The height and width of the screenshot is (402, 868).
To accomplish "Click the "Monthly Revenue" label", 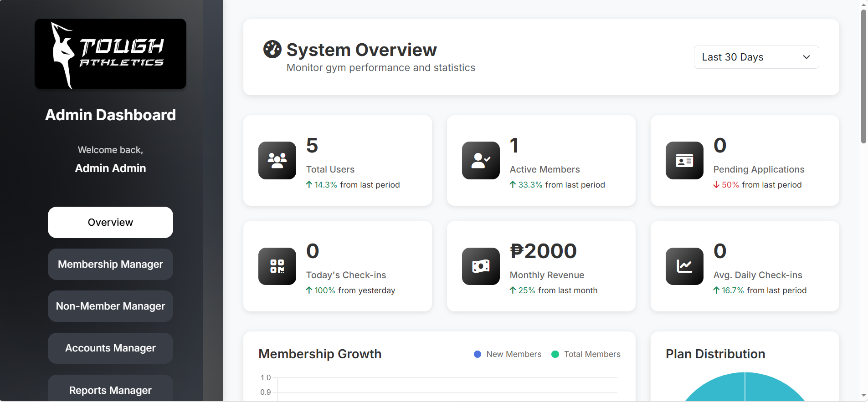I will coord(547,275).
